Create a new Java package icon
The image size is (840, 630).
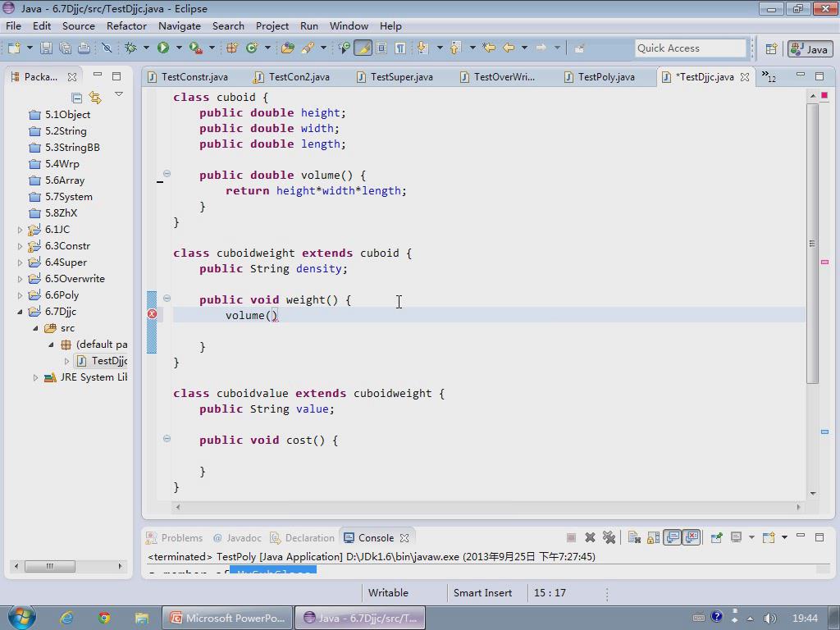point(232,48)
